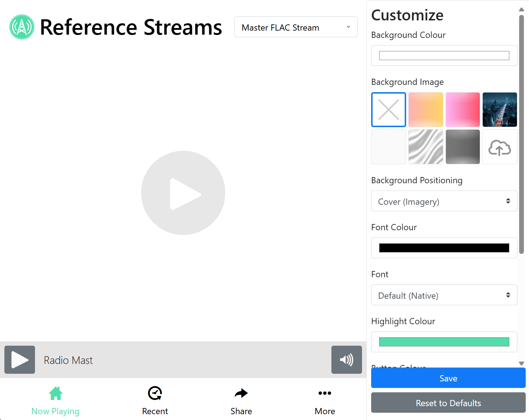Select the city night photo background
Viewport: 529px width, 420px height.
point(499,110)
